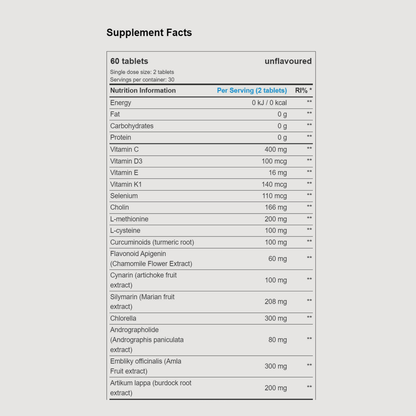Click the RI% column header
This screenshot has width=416, height=416.
(x=303, y=90)
